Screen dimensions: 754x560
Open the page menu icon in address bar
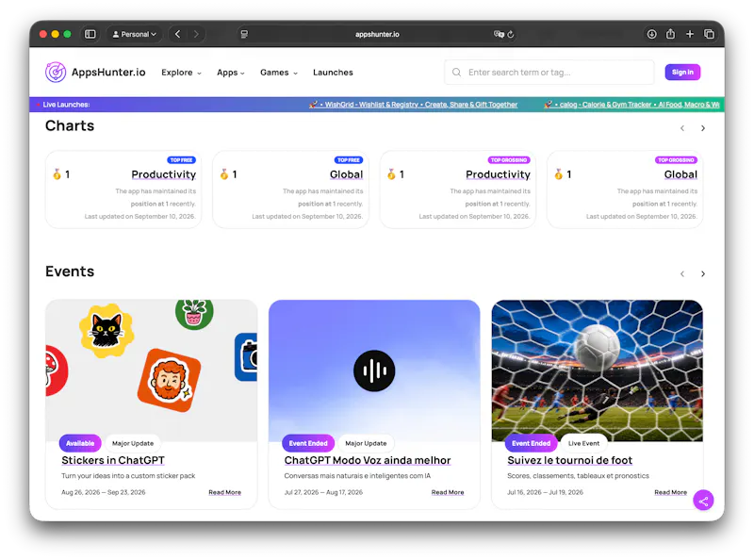tap(244, 34)
